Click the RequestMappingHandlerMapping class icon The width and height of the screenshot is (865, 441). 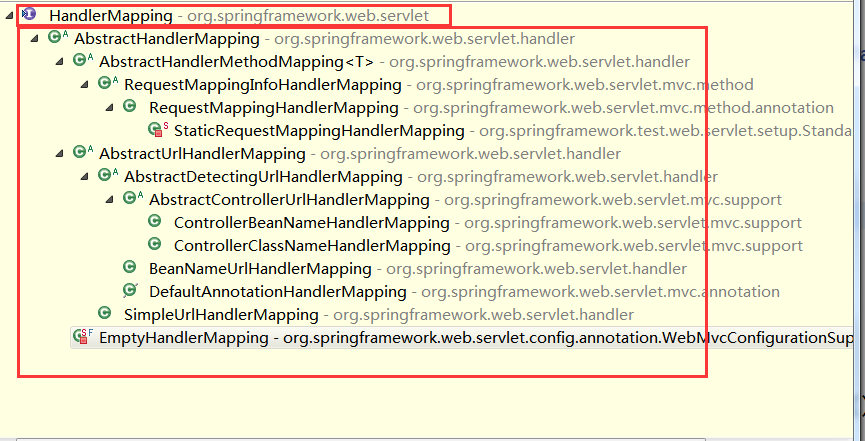click(x=130, y=107)
